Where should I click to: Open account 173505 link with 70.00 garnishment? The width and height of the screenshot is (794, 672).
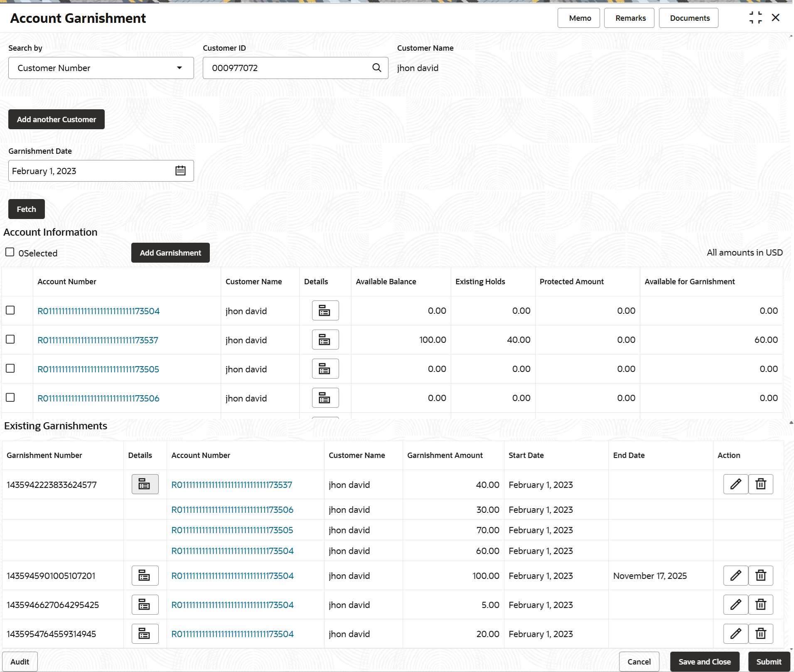coord(232,530)
